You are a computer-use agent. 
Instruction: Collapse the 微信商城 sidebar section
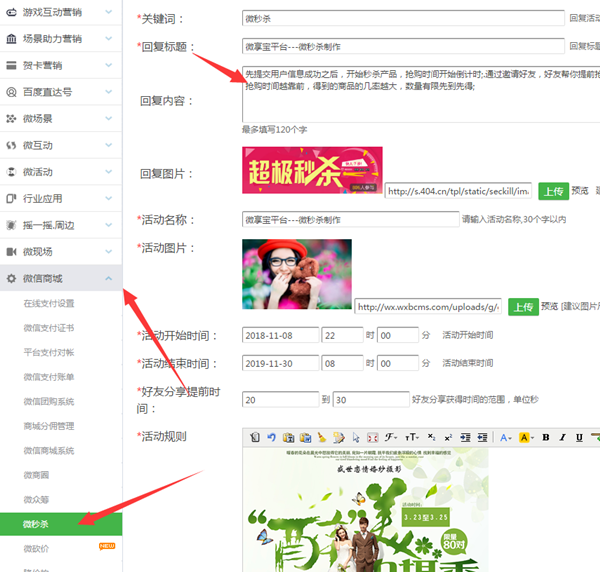60,278
